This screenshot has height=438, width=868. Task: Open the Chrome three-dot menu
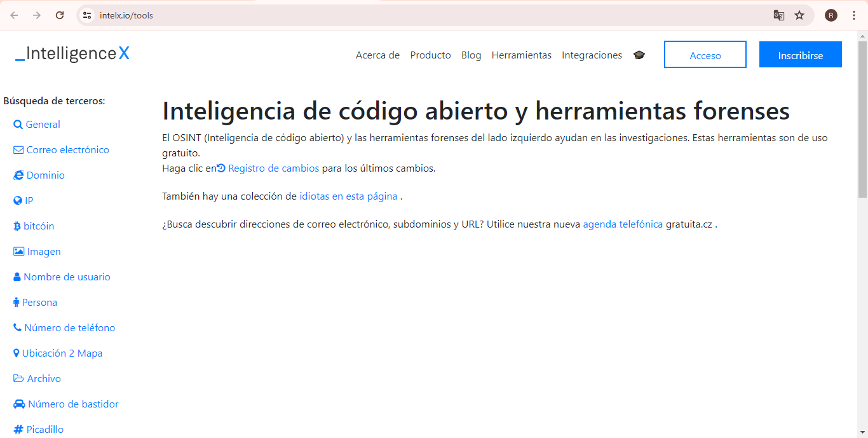click(x=854, y=15)
